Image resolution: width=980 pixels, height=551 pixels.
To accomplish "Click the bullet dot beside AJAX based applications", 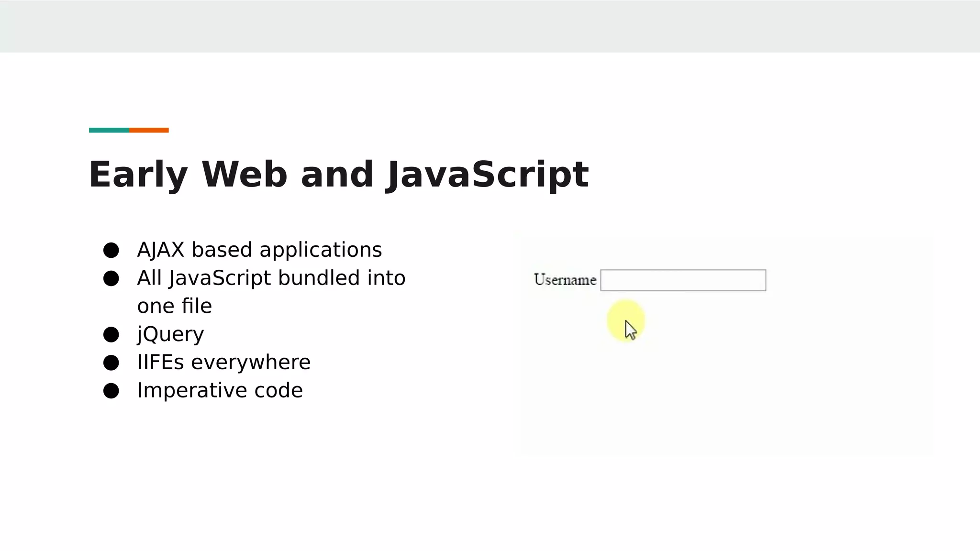I will [x=111, y=250].
